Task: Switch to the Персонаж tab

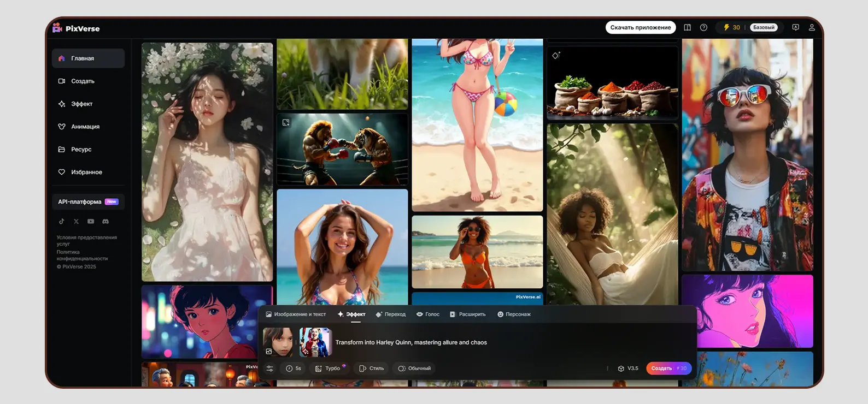Action: tap(514, 314)
